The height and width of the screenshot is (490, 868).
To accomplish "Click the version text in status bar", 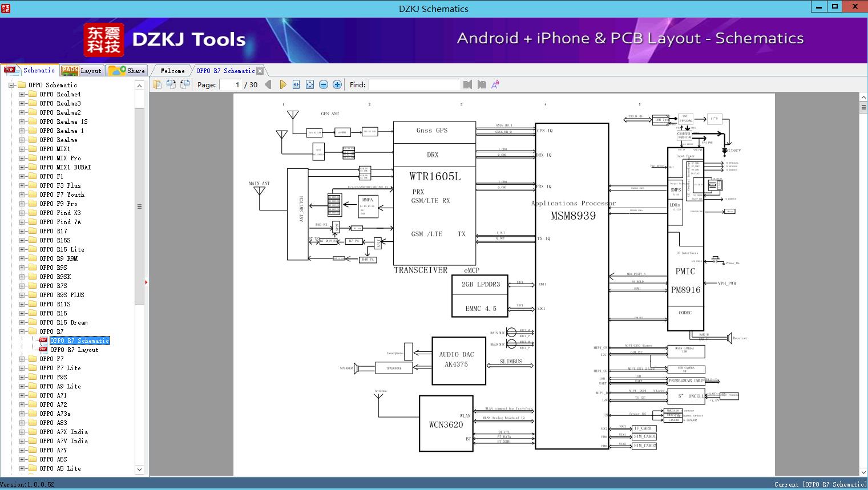I will (27, 484).
